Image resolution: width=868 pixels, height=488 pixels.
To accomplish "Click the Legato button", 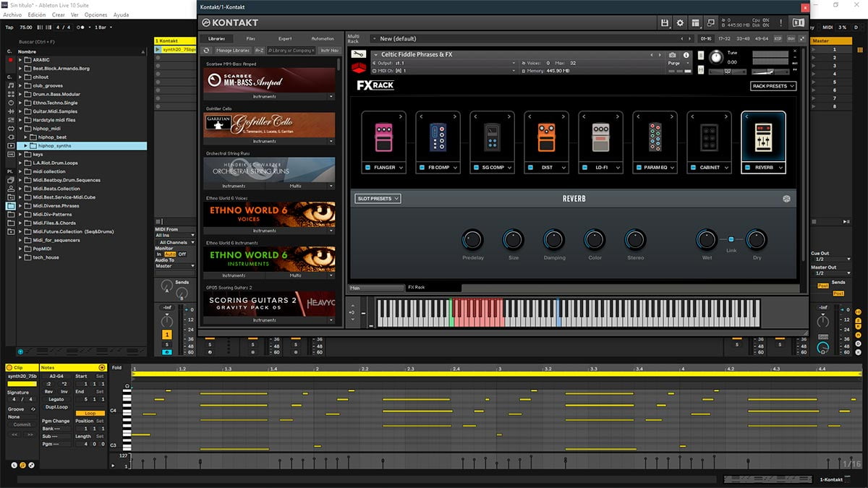I will pos(55,399).
